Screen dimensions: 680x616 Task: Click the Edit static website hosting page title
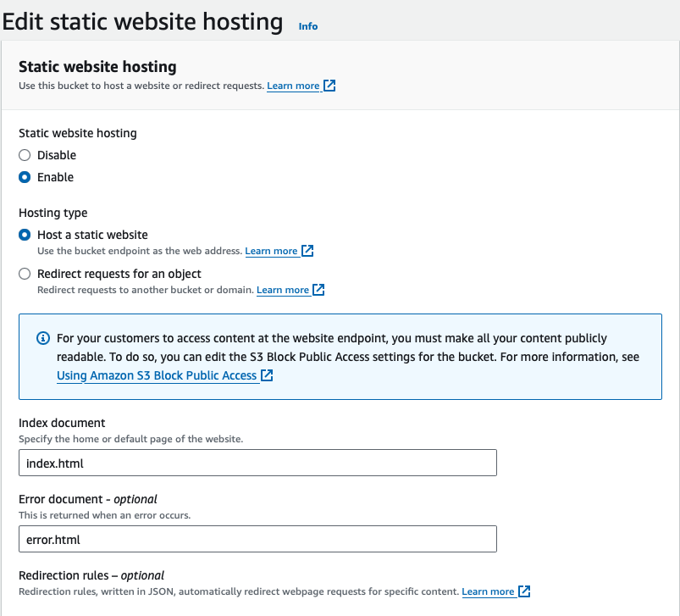(142, 21)
